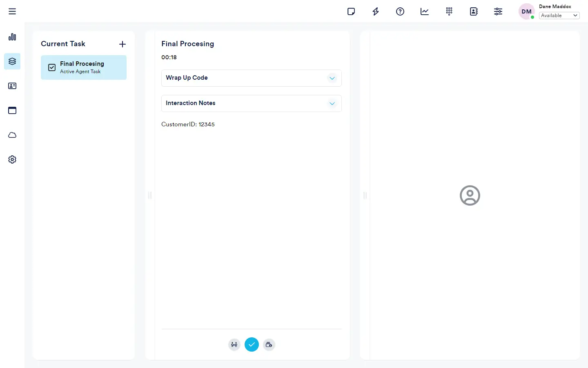Open the notes icon in top bar
Image resolution: width=588 pixels, height=368 pixels.
[x=351, y=11]
